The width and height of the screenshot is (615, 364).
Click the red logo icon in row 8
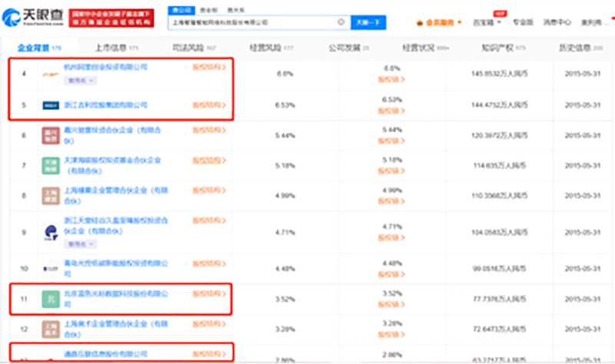tap(52, 196)
